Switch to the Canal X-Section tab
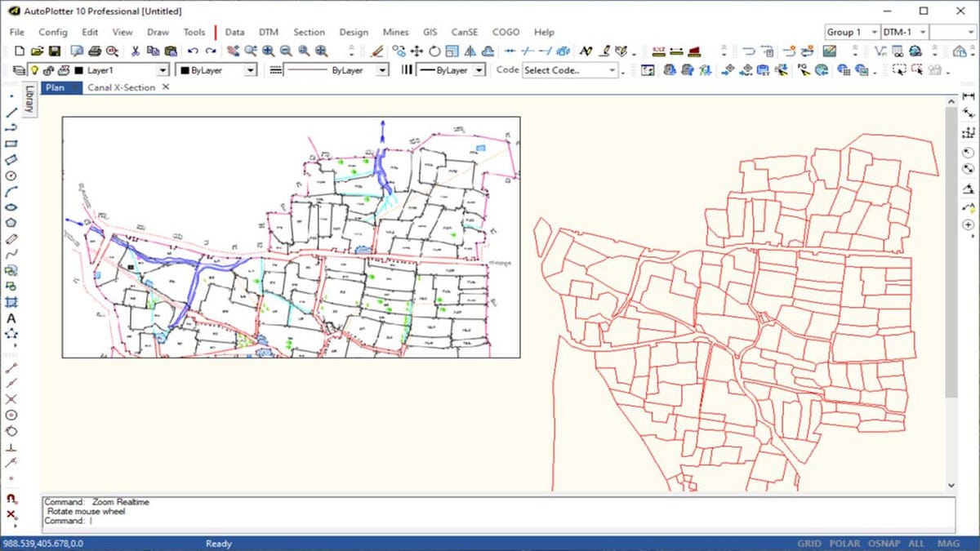The image size is (980, 551). click(121, 87)
